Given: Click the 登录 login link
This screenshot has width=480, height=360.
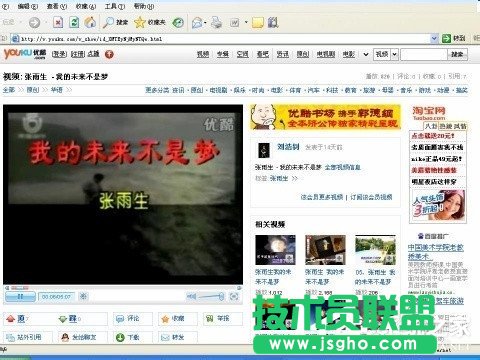Looking at the screenshot, I should coord(59,54).
